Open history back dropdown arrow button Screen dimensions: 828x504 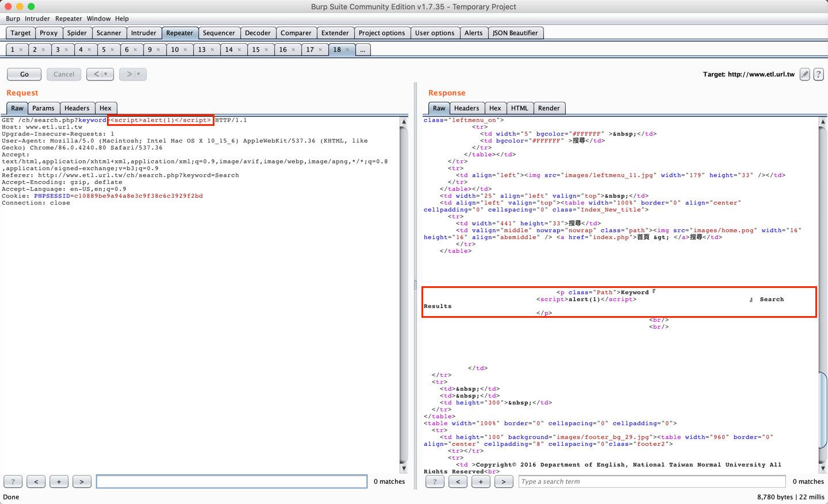[100, 74]
